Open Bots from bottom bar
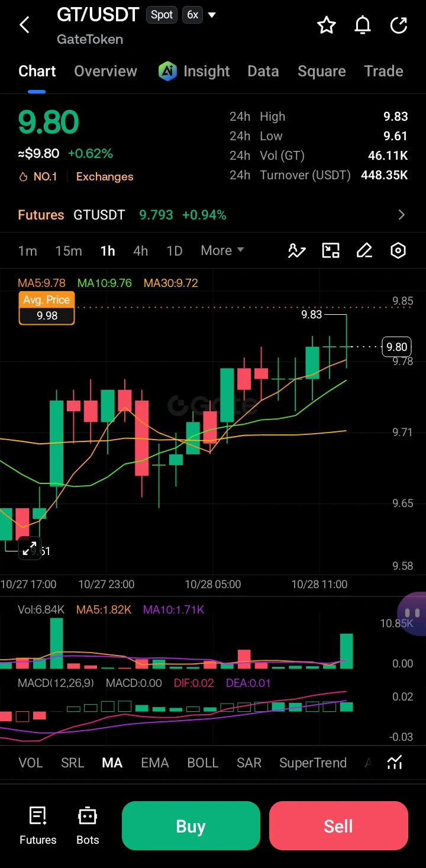 [x=88, y=825]
